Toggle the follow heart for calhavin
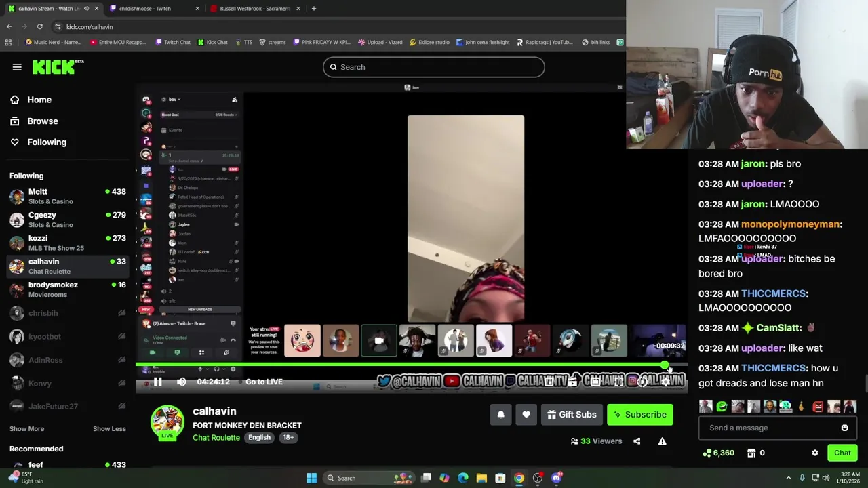868x488 pixels. [x=526, y=415]
